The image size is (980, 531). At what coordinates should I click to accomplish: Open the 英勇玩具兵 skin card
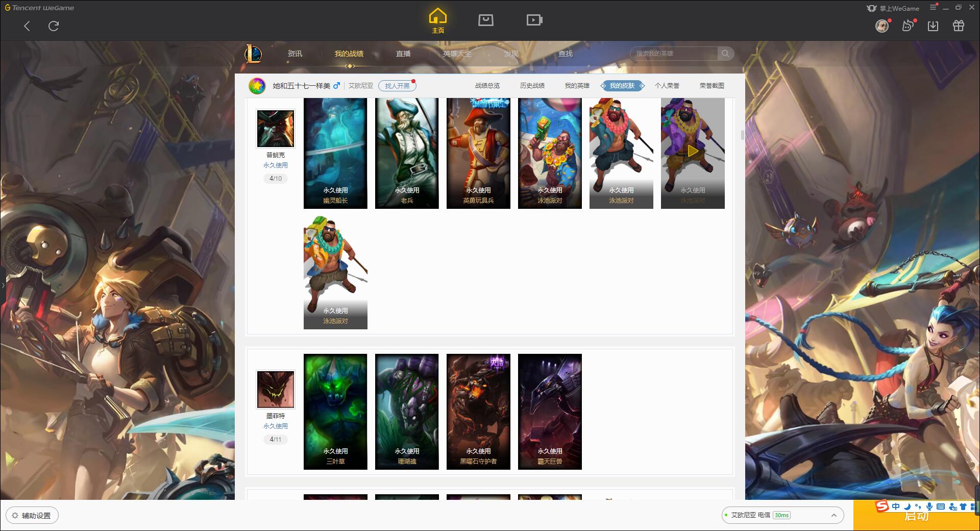coord(478,153)
